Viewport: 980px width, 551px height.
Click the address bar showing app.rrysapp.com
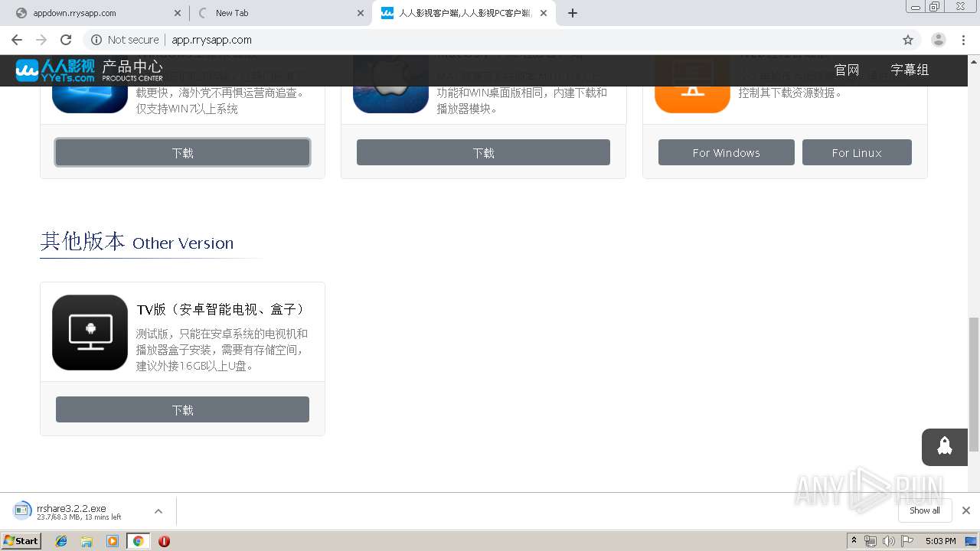tap(490, 40)
